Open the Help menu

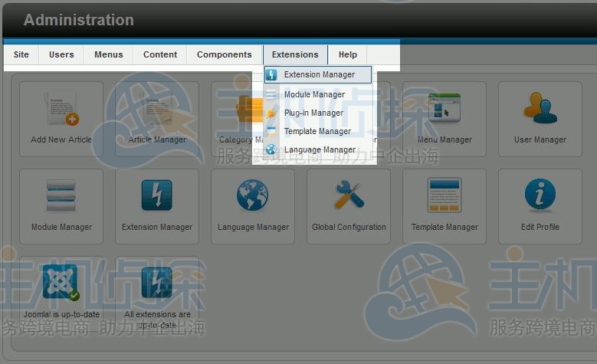(348, 55)
